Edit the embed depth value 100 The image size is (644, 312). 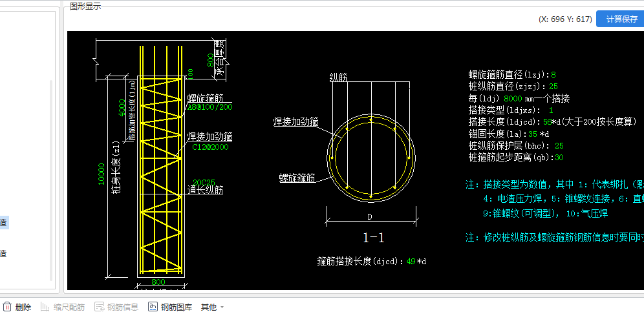coord(190,73)
